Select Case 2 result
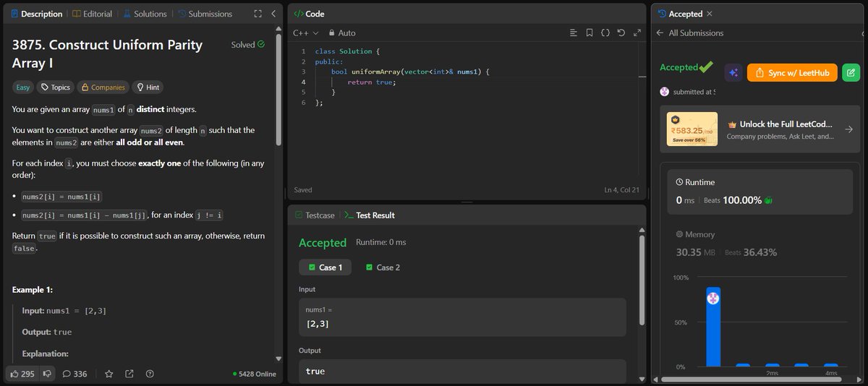868x386 pixels. point(383,267)
